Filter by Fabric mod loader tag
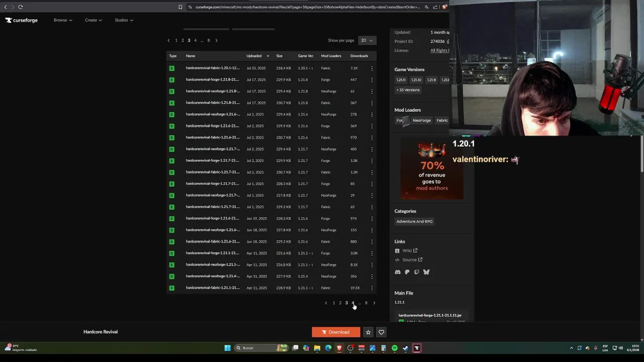The height and width of the screenshot is (362, 644). pyautogui.click(x=442, y=120)
